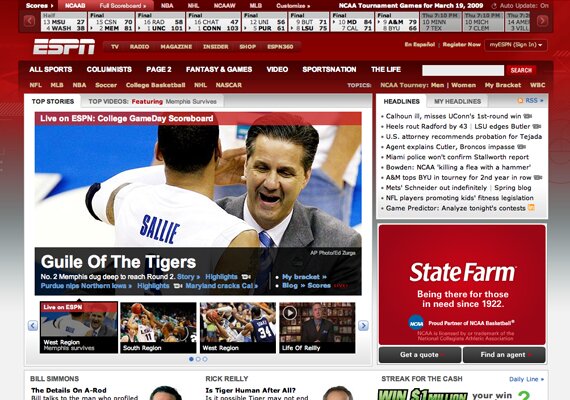
Task: Select HEADLINES tab
Action: pos(401,101)
